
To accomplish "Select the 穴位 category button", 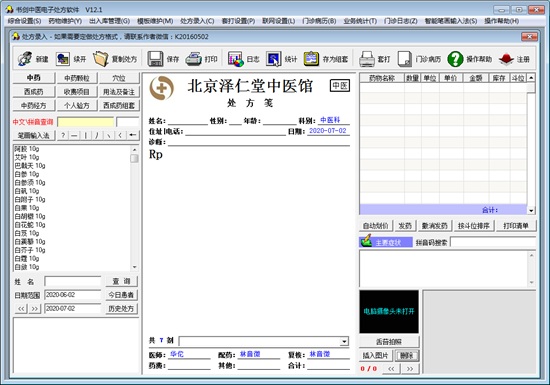I will [119, 78].
